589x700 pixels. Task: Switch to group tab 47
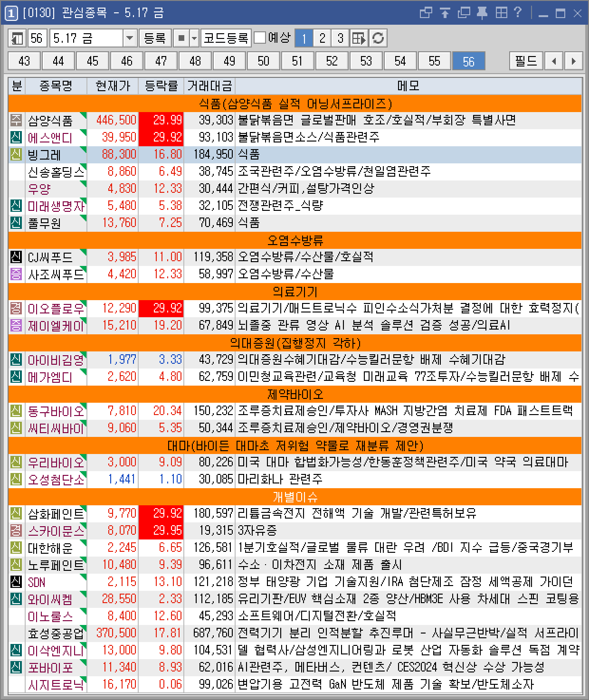click(x=161, y=61)
